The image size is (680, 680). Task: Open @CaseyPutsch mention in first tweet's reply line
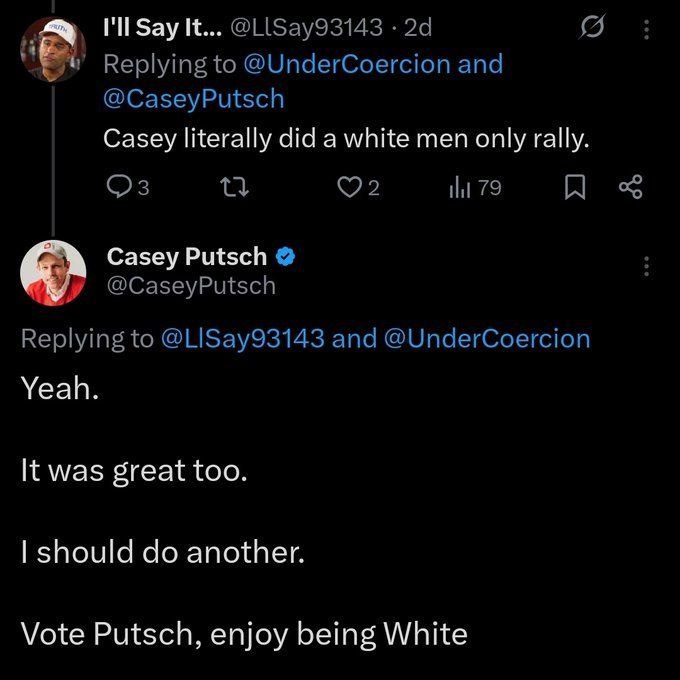[193, 98]
